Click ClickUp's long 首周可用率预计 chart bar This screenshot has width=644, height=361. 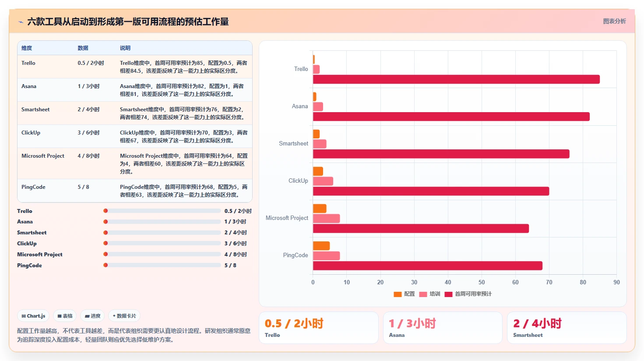(x=431, y=191)
